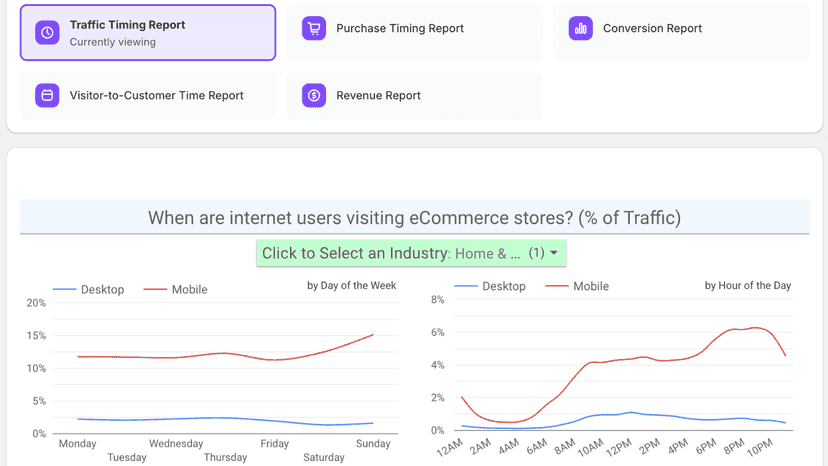Click the blue Desktop line in weekly chart
Screen dimensions: 828x466
coord(225,418)
